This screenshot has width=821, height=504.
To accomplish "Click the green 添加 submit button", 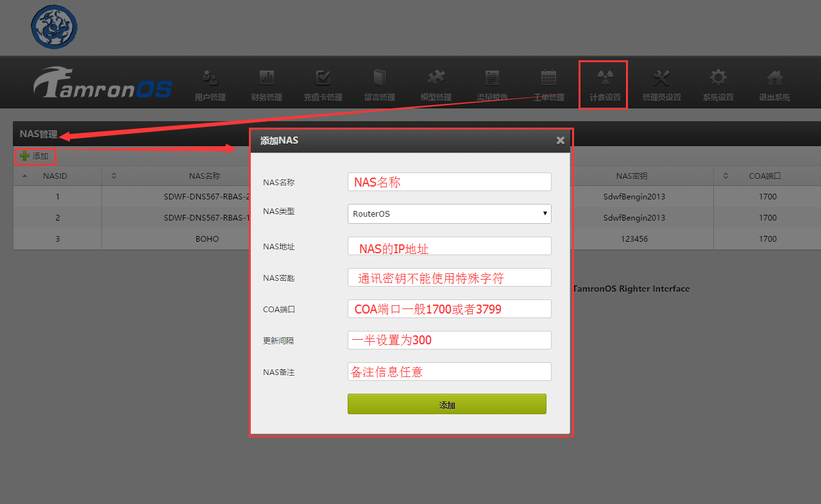I will [446, 405].
